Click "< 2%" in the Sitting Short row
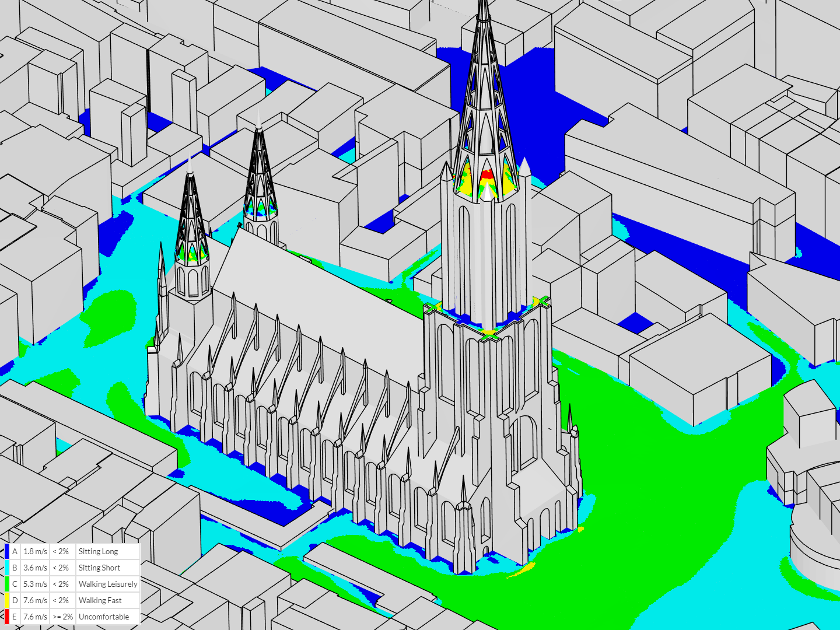Viewport: 840px width, 630px height. click(61, 568)
